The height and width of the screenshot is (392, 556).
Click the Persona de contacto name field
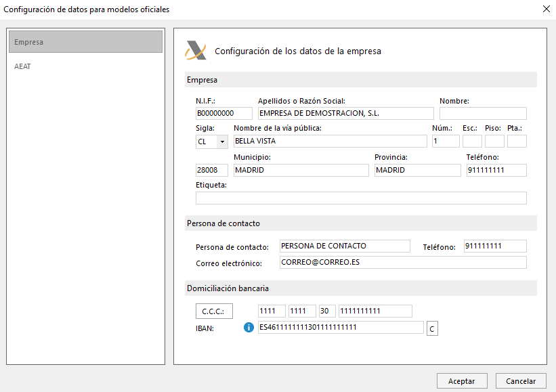pos(345,246)
